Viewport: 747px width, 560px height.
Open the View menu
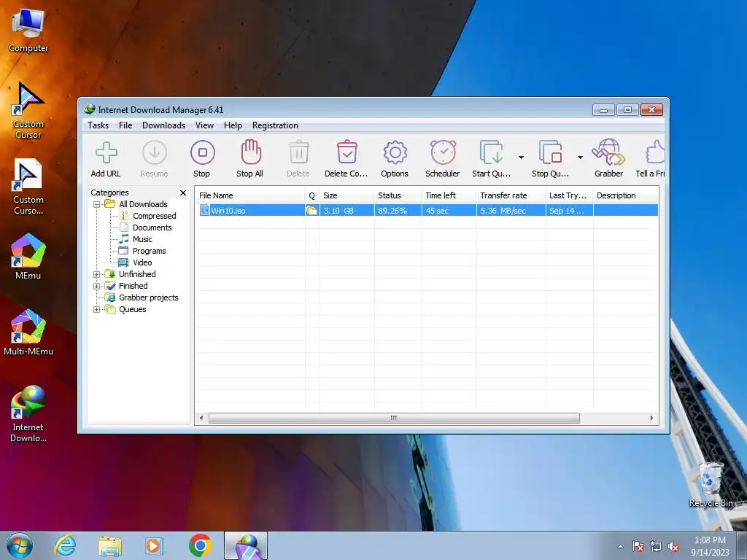coord(204,125)
